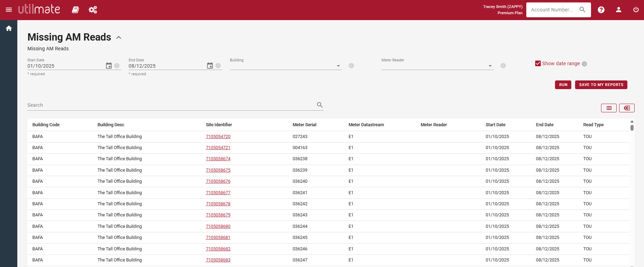This screenshot has height=267, width=644.
Task: Click Tracey Smith (ZAPPY) user label
Action: pyautogui.click(x=503, y=7)
